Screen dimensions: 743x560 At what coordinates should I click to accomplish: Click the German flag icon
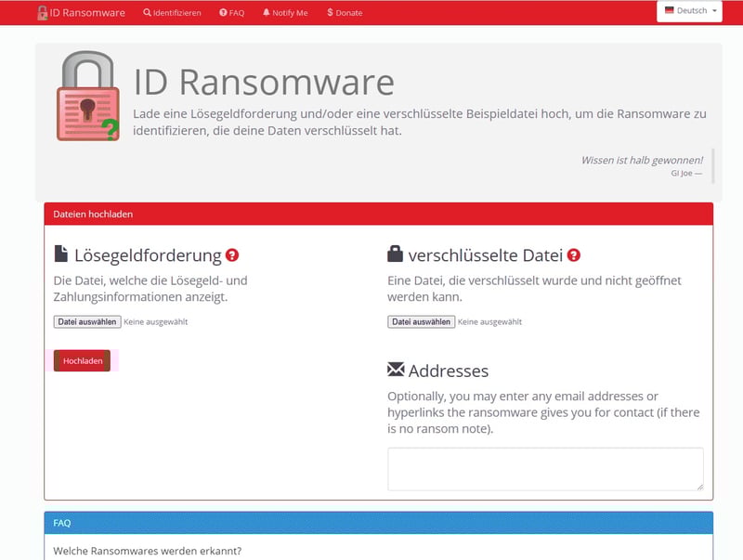point(669,11)
